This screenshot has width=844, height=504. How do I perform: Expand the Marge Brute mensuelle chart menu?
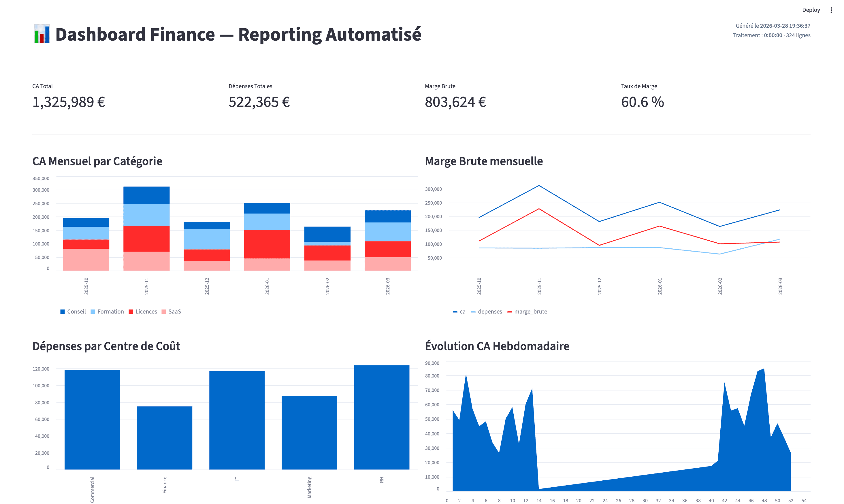(484, 161)
